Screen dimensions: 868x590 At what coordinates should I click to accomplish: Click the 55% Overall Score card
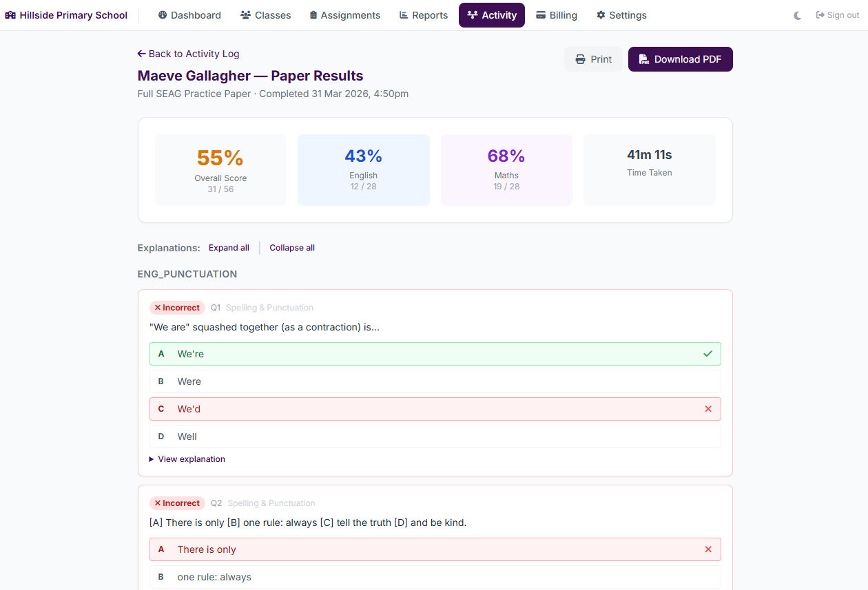tap(220, 170)
